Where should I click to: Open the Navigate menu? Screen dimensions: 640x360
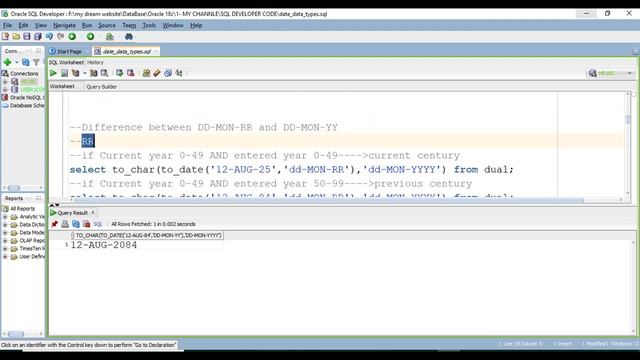64,25
